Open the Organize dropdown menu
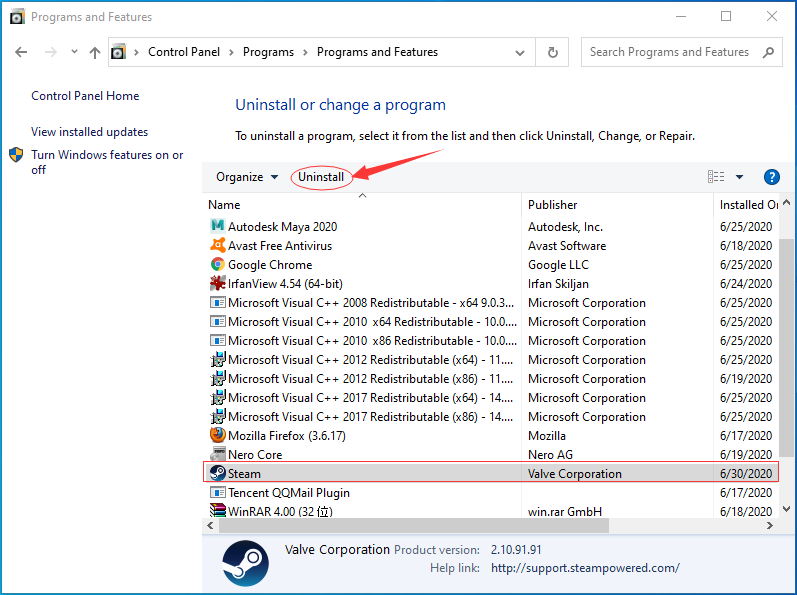The image size is (797, 595). (x=247, y=177)
